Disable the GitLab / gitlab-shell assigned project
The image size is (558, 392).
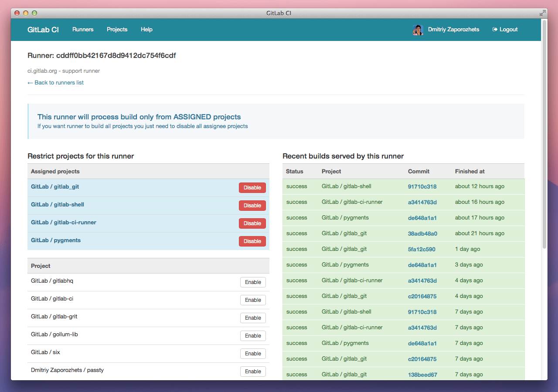point(252,205)
